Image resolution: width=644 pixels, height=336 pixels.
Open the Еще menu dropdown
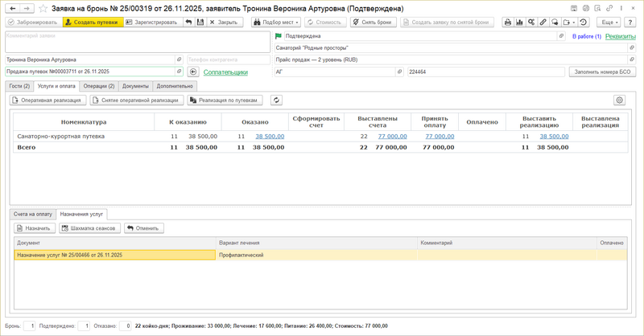[609, 23]
